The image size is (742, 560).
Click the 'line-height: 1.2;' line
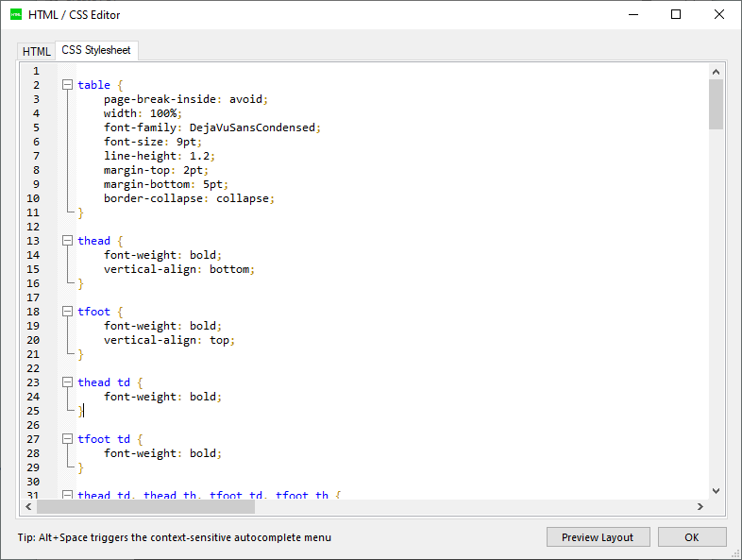click(160, 156)
